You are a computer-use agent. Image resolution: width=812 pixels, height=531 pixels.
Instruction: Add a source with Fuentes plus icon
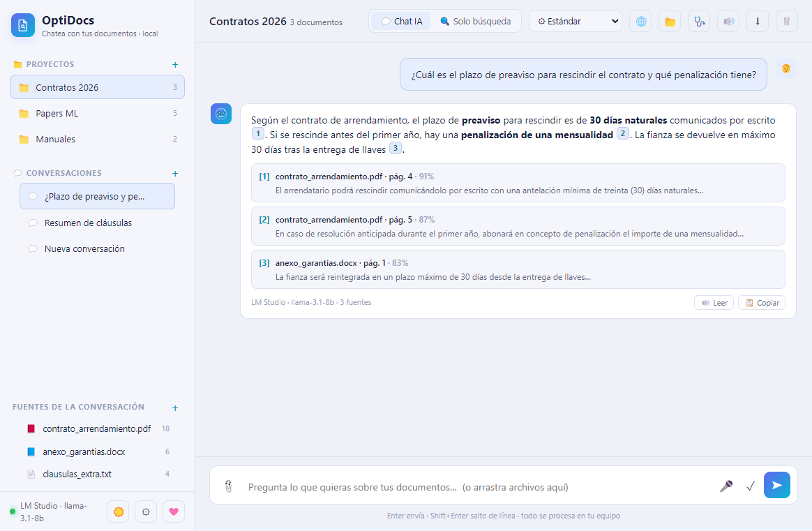175,408
